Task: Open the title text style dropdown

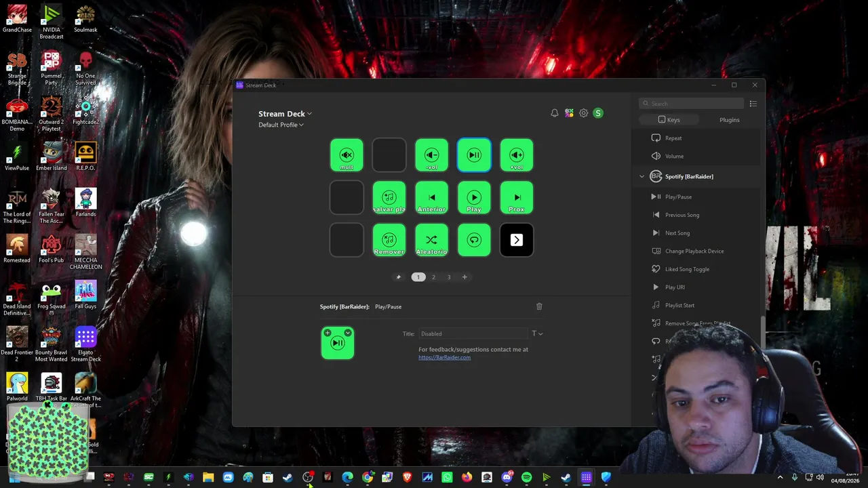Action: 537,333
